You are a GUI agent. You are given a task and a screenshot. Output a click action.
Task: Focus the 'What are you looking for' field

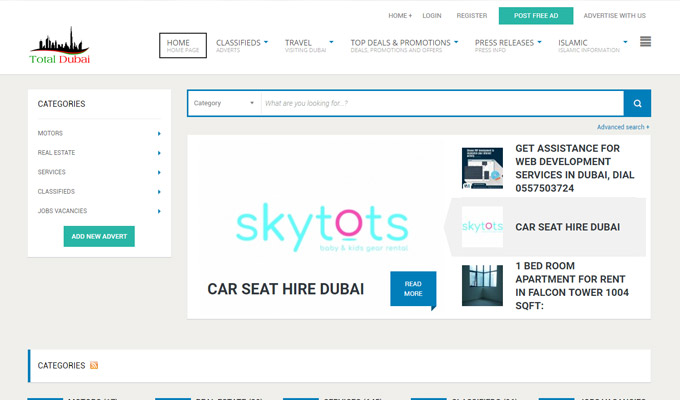[442, 103]
